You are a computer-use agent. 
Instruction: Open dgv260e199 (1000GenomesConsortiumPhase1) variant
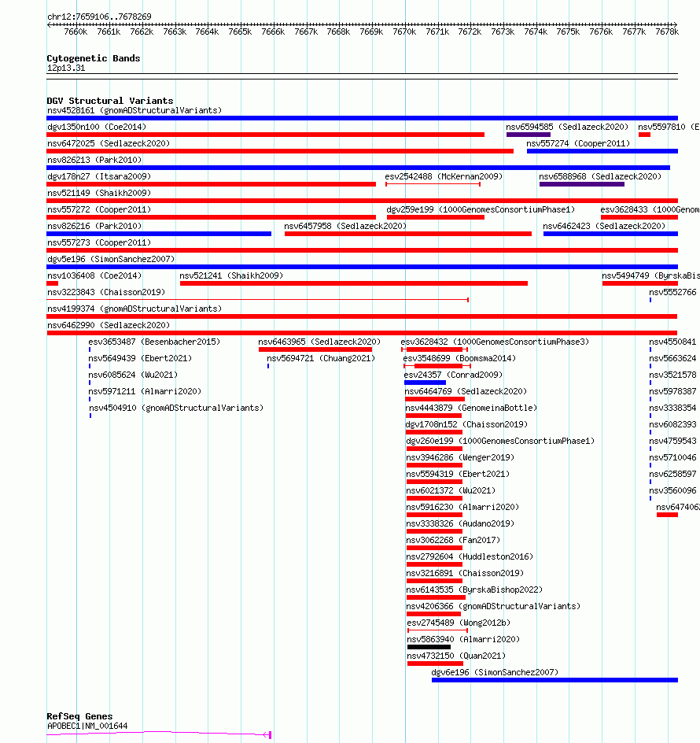(x=434, y=449)
